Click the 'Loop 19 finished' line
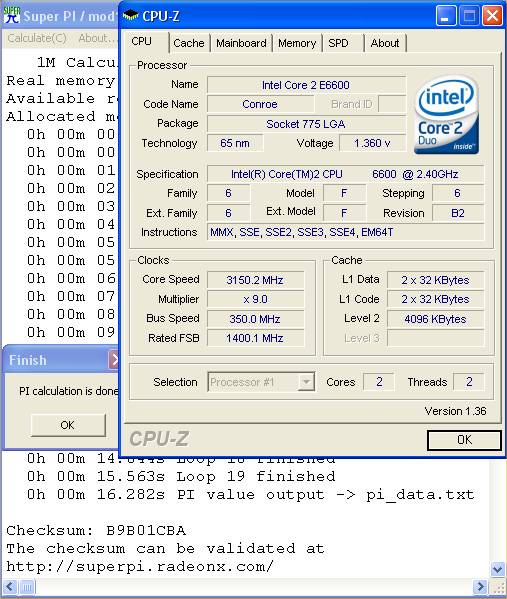Viewport: 507px width, 599px height. [181, 476]
